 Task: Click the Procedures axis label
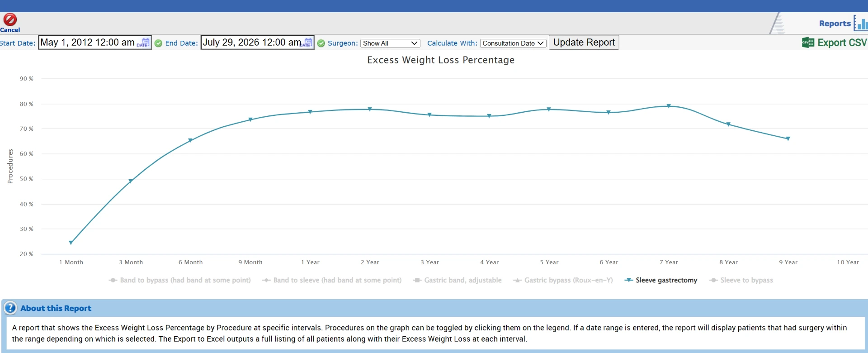tap(10, 166)
